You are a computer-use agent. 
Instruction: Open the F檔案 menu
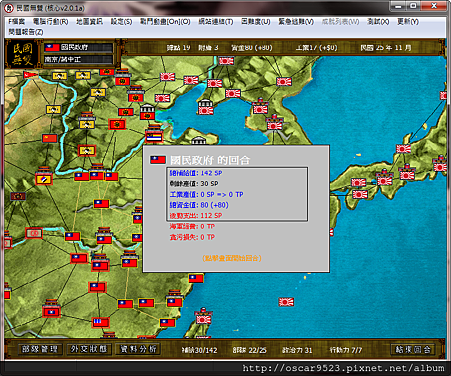click(x=17, y=22)
